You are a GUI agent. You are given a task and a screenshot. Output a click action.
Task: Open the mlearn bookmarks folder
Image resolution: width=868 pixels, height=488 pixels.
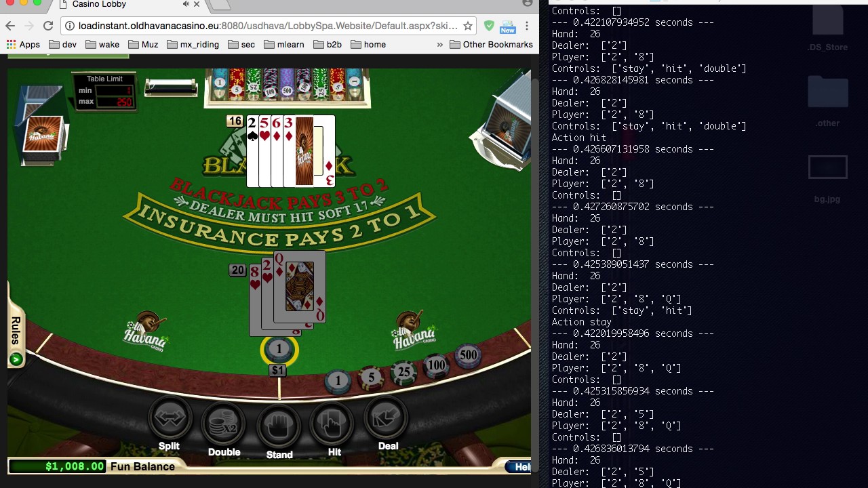283,45
